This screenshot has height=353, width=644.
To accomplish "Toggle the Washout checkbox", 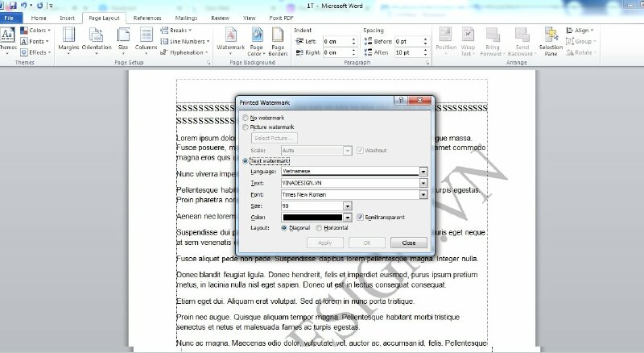I will coord(360,150).
